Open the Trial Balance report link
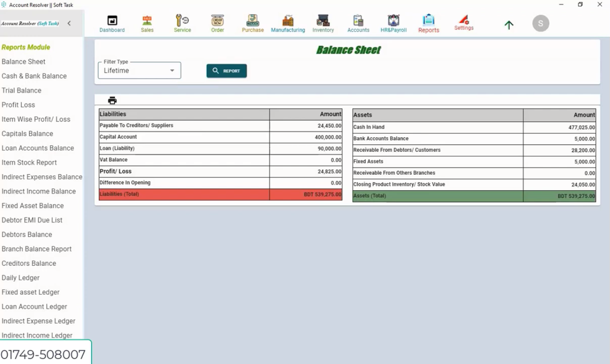The image size is (610, 364). [x=21, y=90]
